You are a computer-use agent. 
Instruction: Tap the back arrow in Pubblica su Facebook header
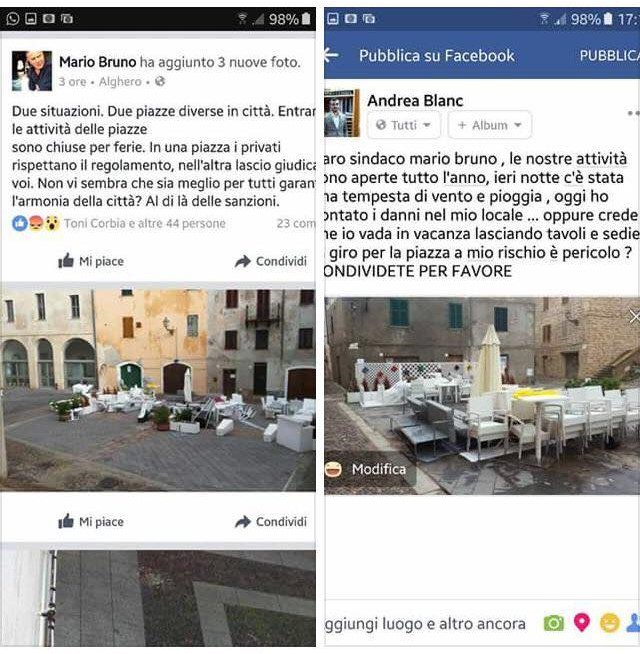click(331, 55)
